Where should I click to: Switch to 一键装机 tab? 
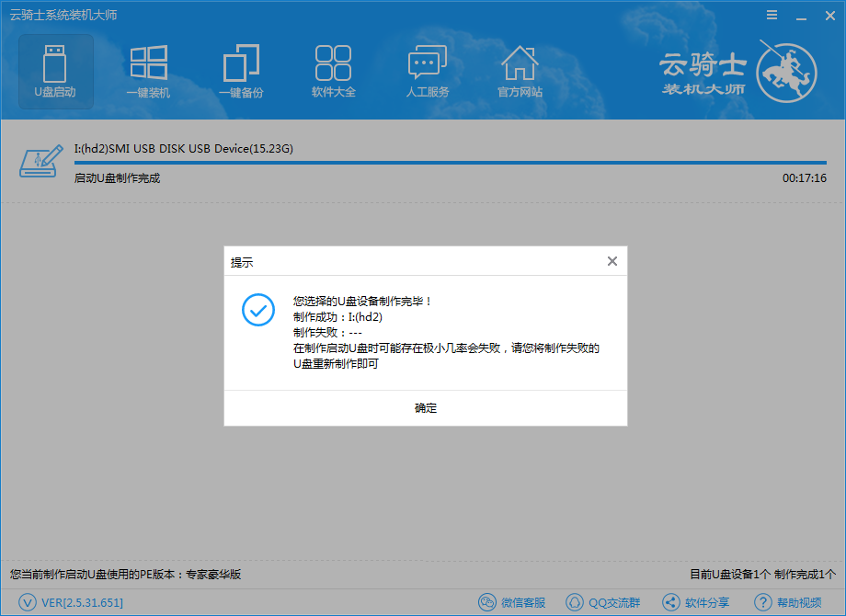(148, 72)
